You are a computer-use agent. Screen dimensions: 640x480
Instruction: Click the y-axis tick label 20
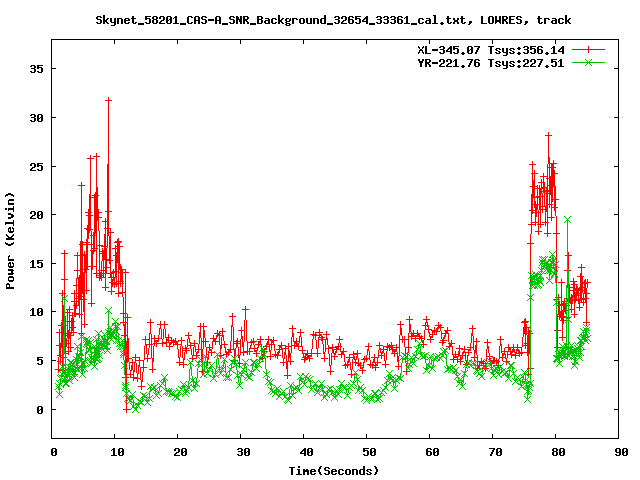pyautogui.click(x=38, y=215)
